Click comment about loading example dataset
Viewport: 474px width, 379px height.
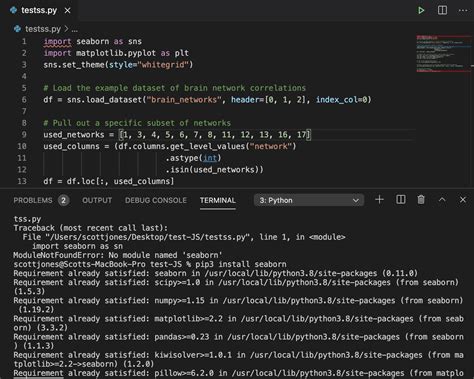pyautogui.click(x=175, y=88)
